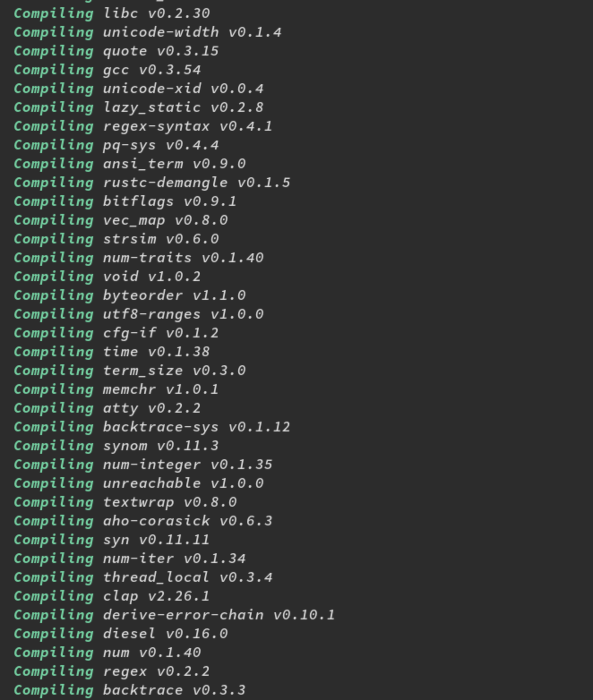This screenshot has width=593, height=700.
Task: Click the lazy_static v0.2.8 entry
Action: coord(138,107)
